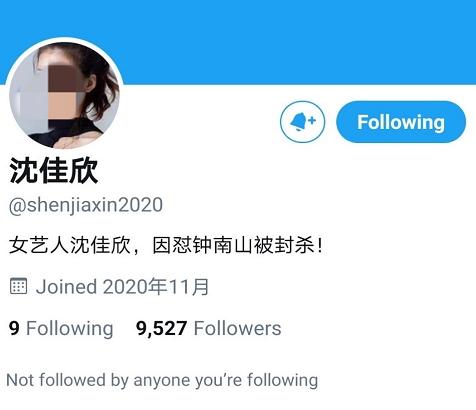Viewport: 476px width, 410px height.
Task: Open the circular profile avatar photo
Action: pyautogui.click(x=64, y=94)
